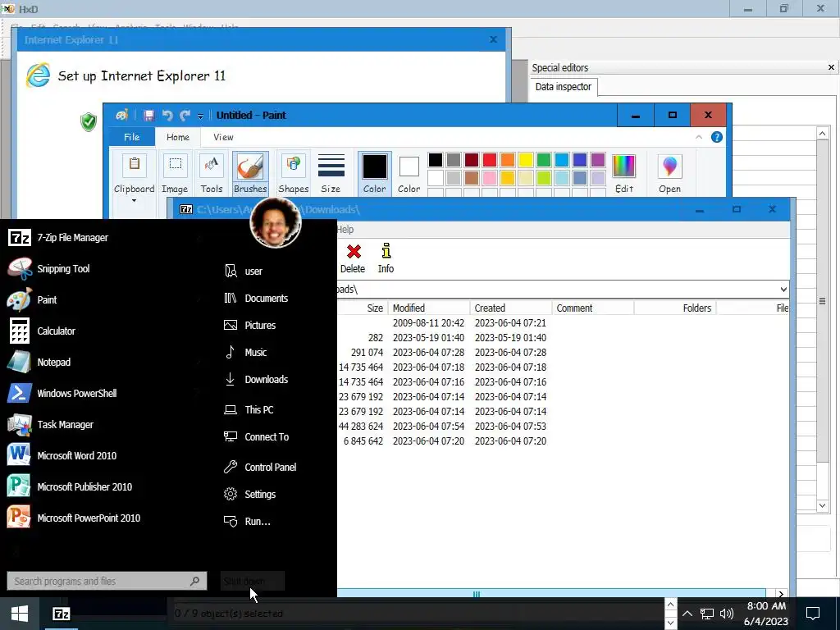
Task: Select the row with size 6 845 642
Action: tap(563, 441)
